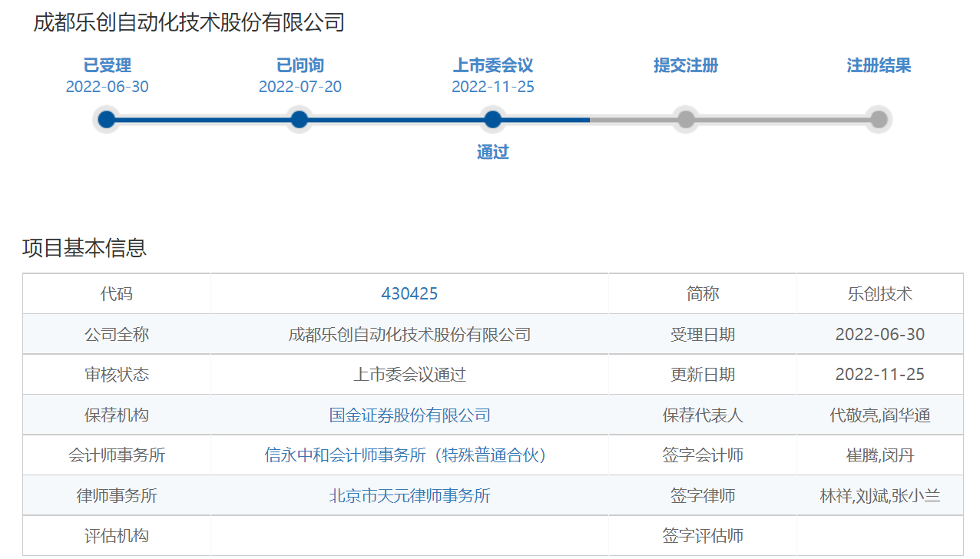Open 北京市天元律师事务所 law firm link
980x559 pixels.
pos(409,496)
